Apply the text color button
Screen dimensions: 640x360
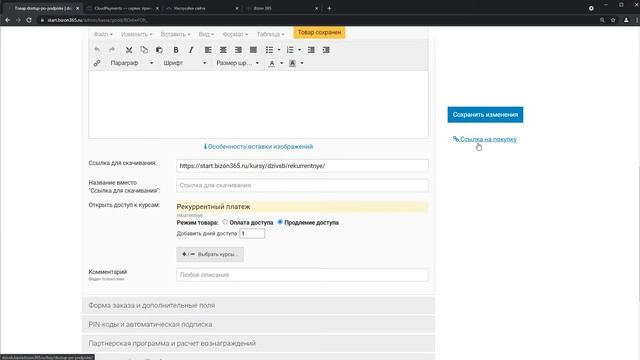pyautogui.click(x=272, y=63)
